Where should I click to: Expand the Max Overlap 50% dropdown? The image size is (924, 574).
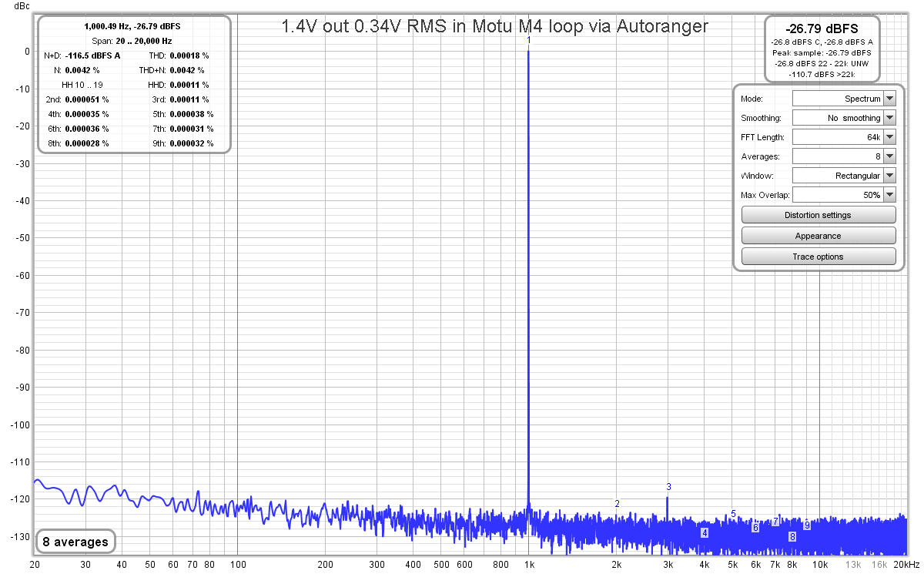click(844, 195)
